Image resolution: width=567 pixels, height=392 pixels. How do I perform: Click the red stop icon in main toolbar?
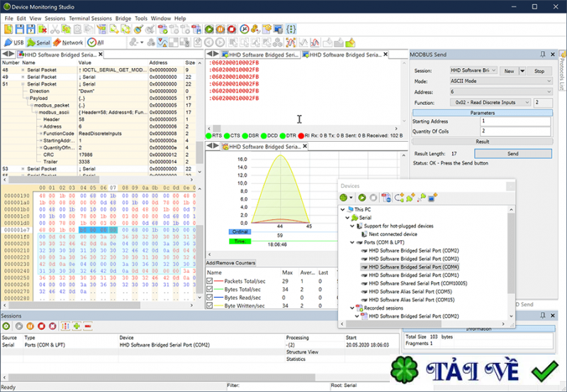232,29
